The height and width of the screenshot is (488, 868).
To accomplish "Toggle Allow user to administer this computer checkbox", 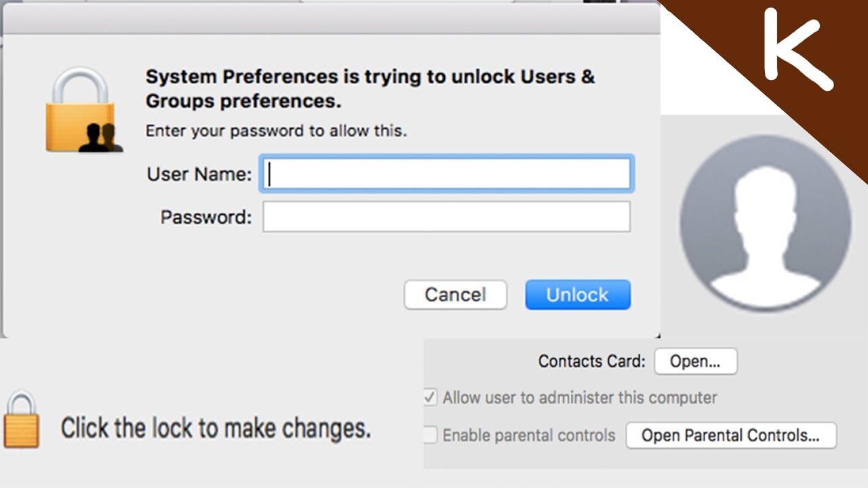I will click(x=430, y=397).
